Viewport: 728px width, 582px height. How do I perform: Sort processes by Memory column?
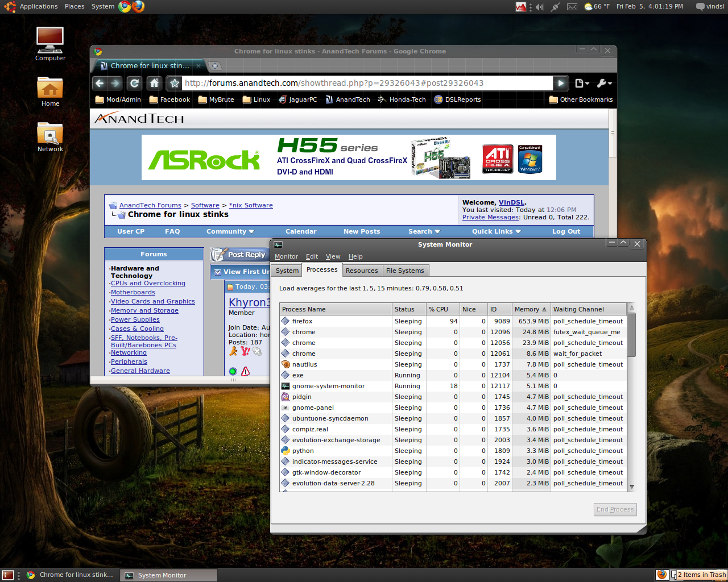[531, 309]
